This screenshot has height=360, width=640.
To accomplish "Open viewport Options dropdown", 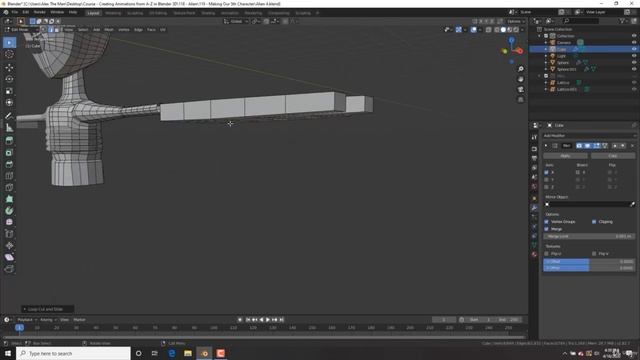I will (516, 21).
